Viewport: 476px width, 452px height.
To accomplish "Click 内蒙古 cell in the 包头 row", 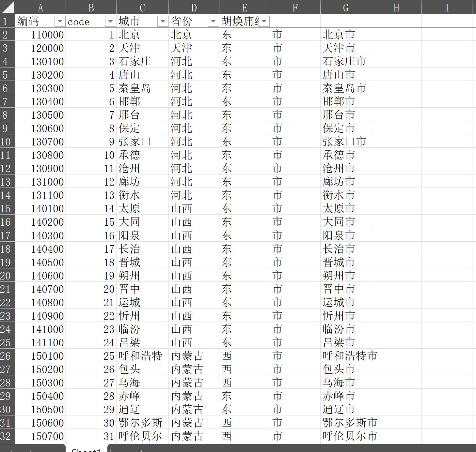I will tap(194, 369).
